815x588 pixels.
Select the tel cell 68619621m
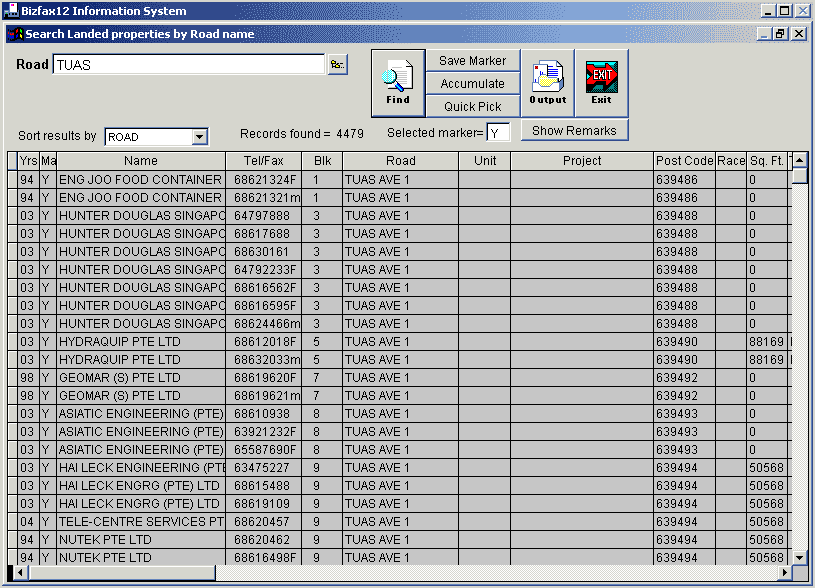pyautogui.click(x=264, y=396)
